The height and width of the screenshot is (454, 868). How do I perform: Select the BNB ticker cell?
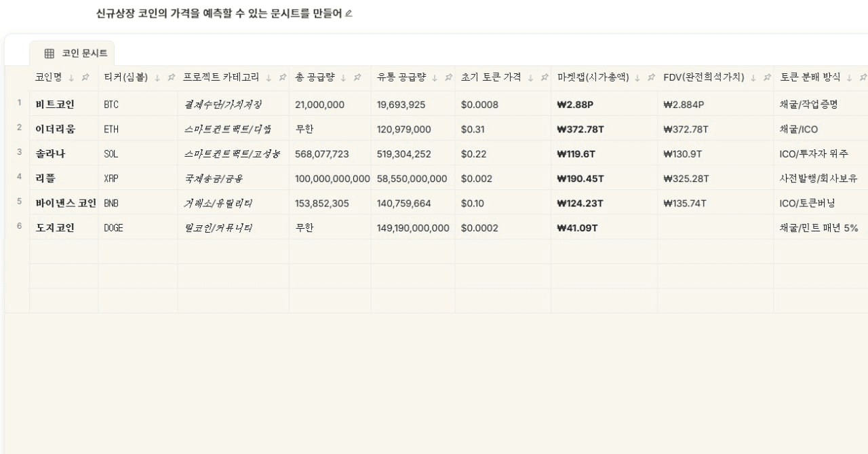pos(138,202)
